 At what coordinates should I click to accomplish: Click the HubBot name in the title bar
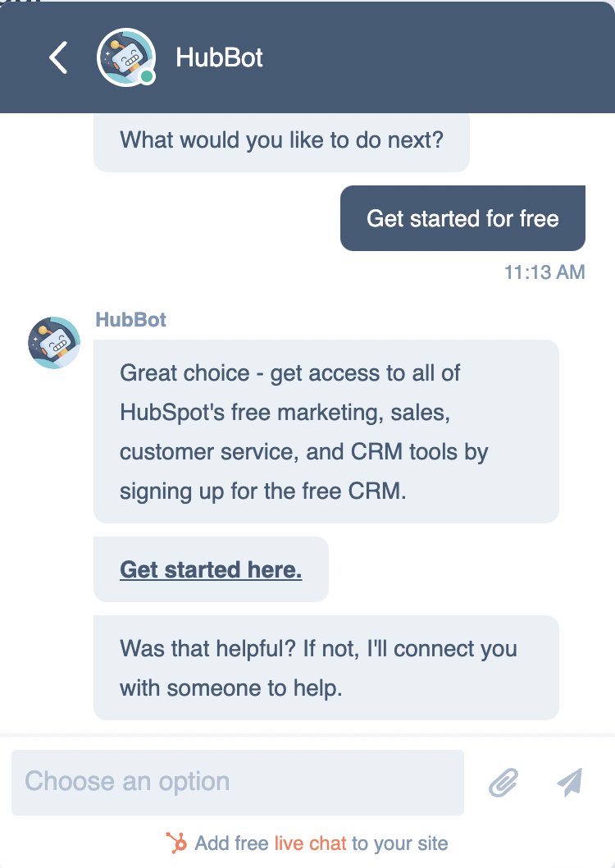(219, 57)
